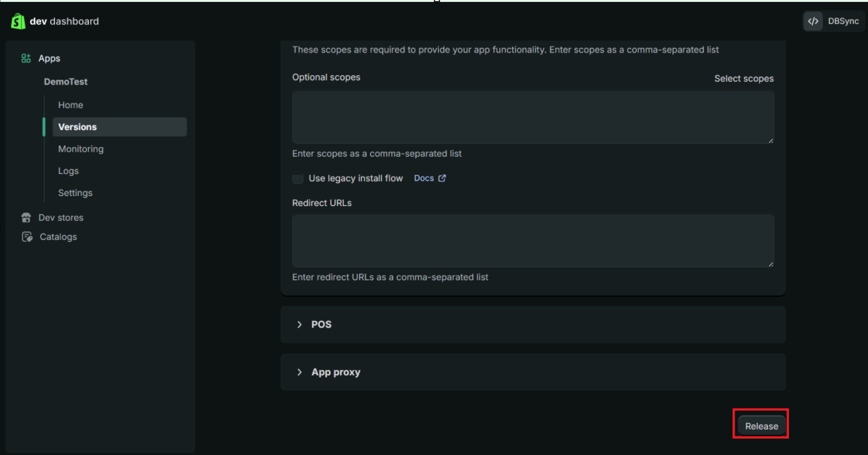
Task: Click the Select scopes link
Action: coord(744,78)
